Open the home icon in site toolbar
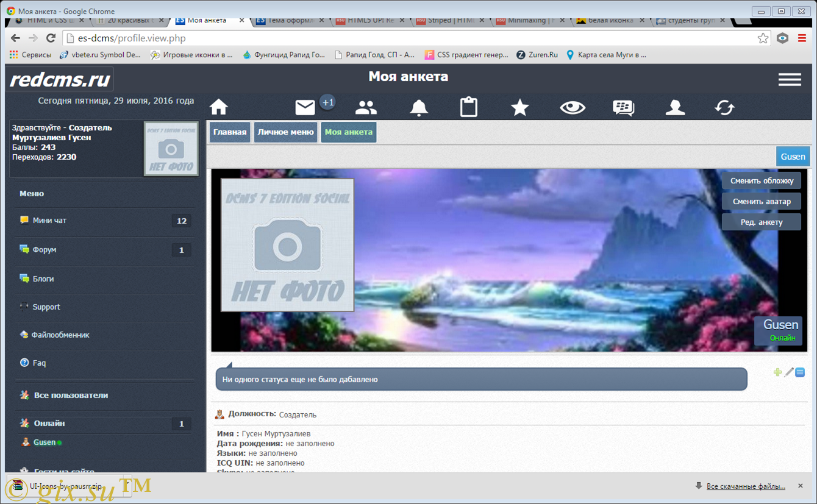 (219, 108)
